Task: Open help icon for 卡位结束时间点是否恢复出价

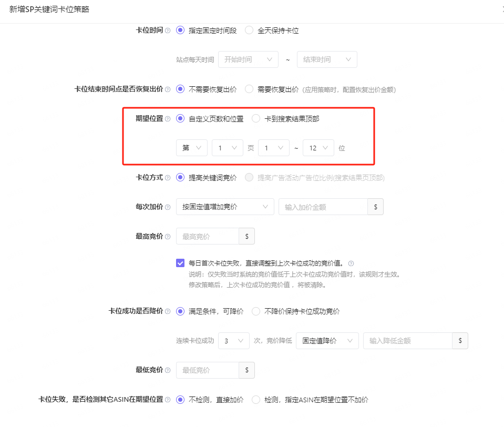Action: click(167, 89)
